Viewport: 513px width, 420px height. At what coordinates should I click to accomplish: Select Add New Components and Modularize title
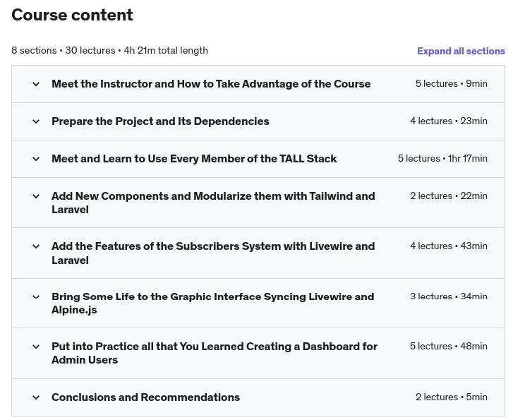pos(213,203)
